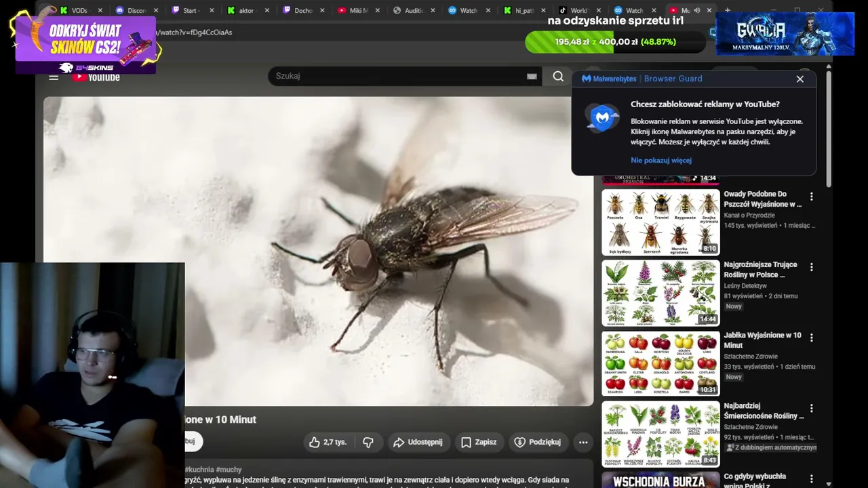Viewport: 868px width, 488px height.
Task: Close the Malwarebytes Browser Guard popup
Action: (800, 79)
